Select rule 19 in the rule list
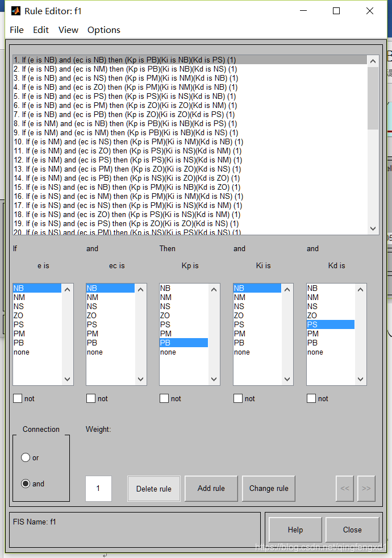This screenshot has height=558, width=392. coord(190,223)
